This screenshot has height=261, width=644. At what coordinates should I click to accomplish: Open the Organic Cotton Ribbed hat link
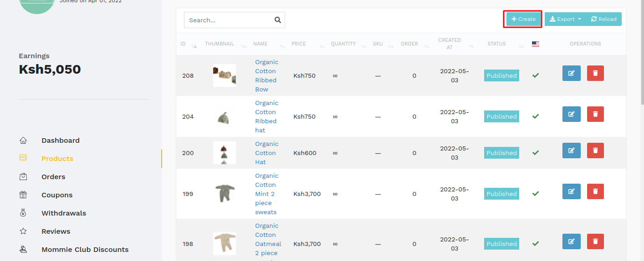(x=266, y=116)
